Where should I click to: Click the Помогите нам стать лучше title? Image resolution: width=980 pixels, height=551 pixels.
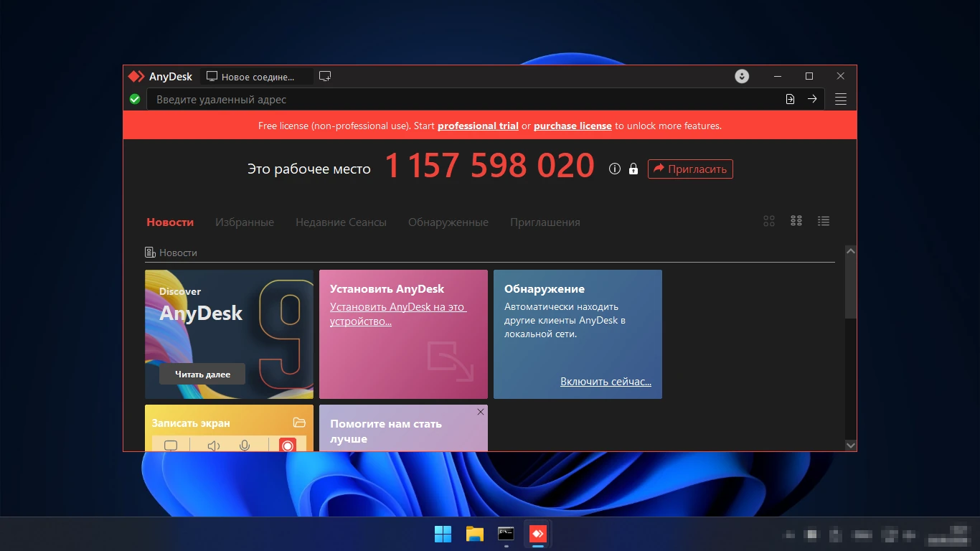pos(386,431)
